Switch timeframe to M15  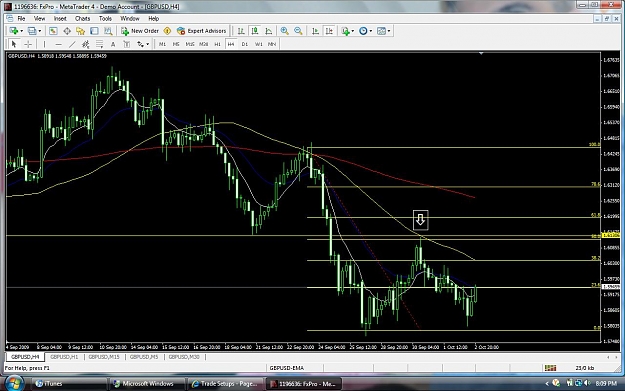click(190, 44)
